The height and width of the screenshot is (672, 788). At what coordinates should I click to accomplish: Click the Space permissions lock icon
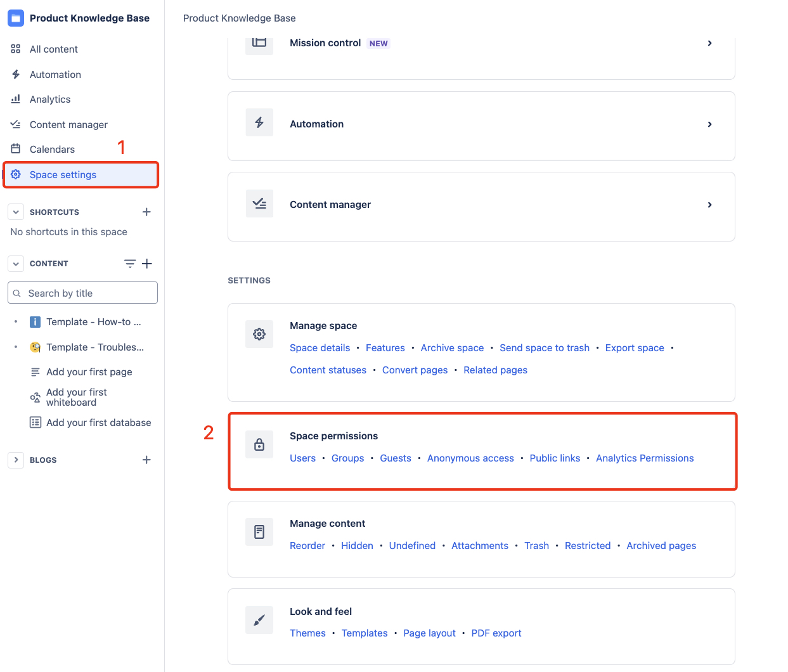(x=259, y=444)
